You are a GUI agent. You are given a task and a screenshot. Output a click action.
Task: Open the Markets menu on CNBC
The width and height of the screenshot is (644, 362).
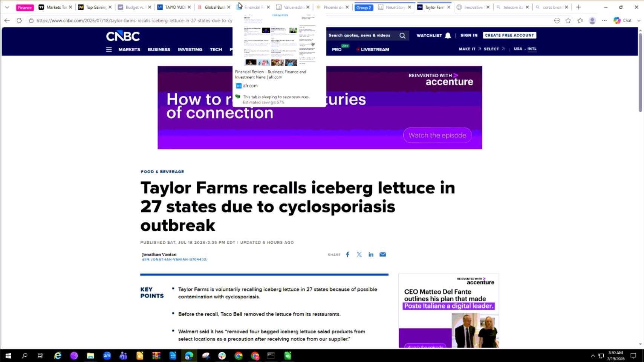coord(129,49)
